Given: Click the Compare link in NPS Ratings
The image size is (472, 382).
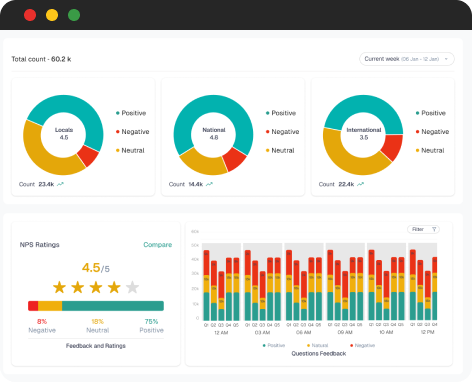Looking at the screenshot, I should (x=158, y=245).
